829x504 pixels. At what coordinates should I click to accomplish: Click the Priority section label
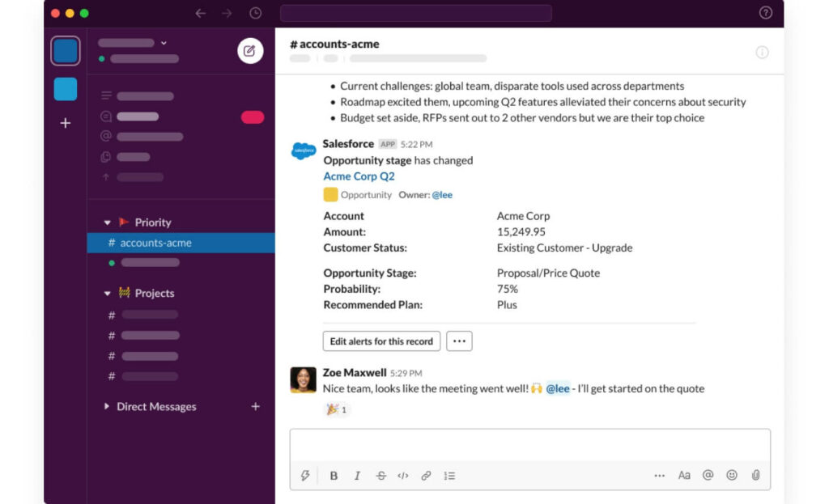coord(153,222)
